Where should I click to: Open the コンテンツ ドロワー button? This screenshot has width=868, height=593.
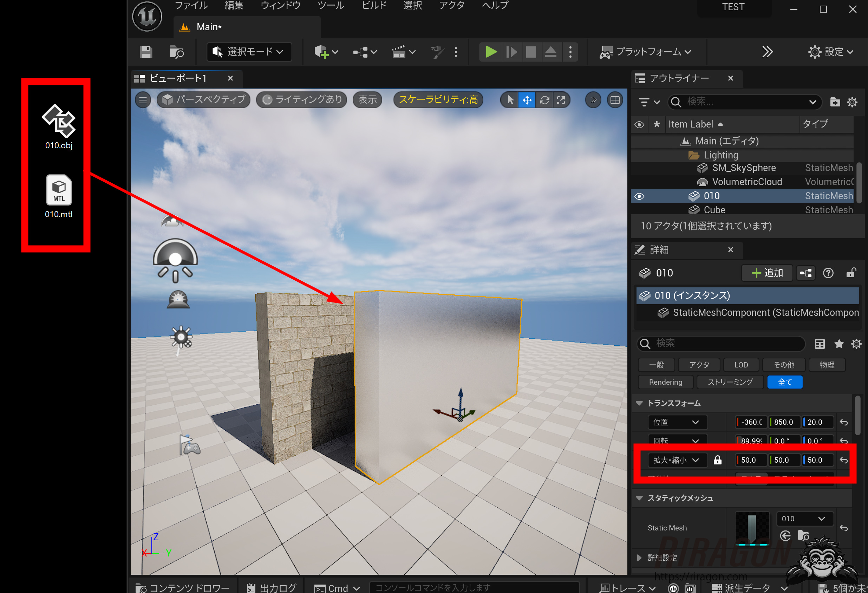[x=183, y=588]
